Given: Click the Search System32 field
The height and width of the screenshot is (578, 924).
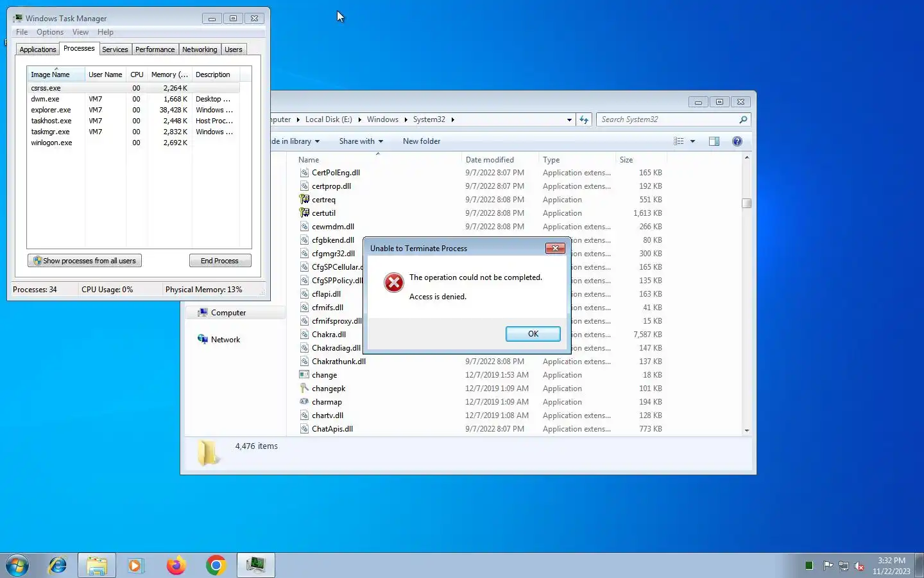Looking at the screenshot, I should 667,119.
